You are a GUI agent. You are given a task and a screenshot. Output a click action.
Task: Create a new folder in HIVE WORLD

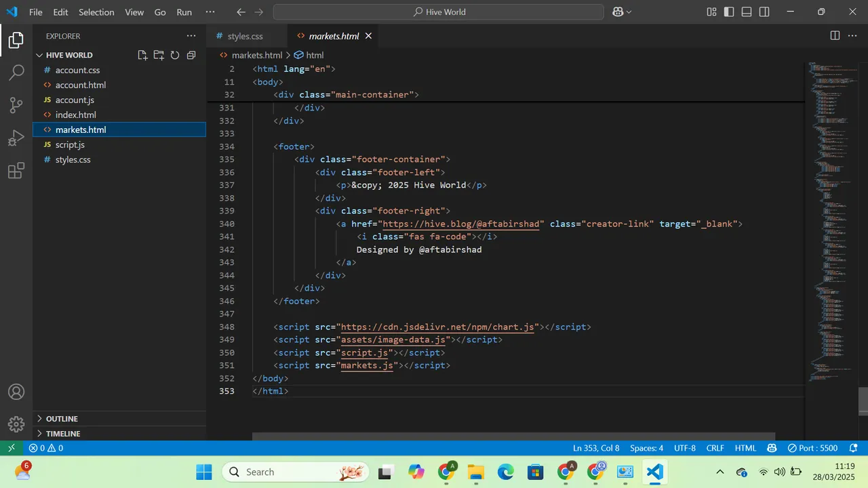(159, 55)
